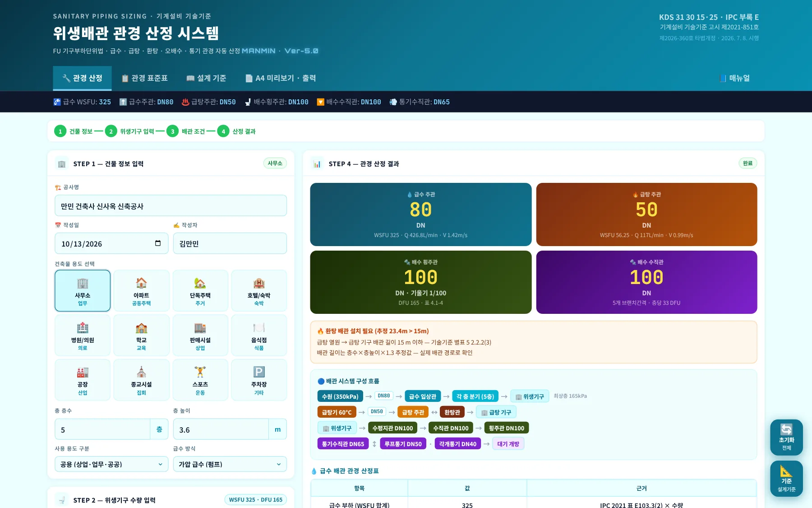This screenshot has height=508, width=812.
Task: Click the 스포츠 weightlifter icon
Action: 200,372
